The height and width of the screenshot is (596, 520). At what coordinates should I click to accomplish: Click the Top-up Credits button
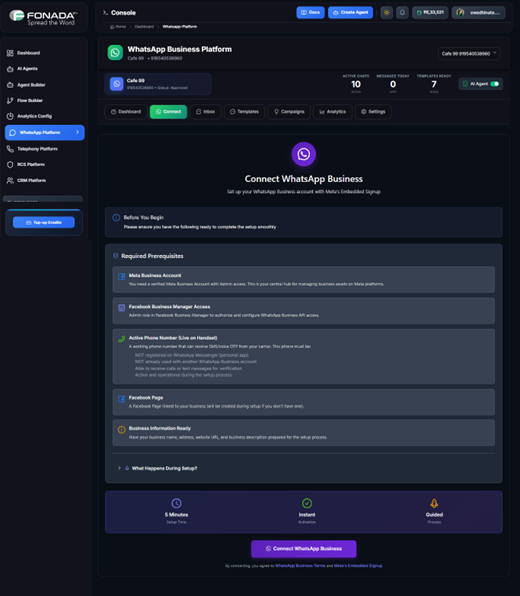44,222
